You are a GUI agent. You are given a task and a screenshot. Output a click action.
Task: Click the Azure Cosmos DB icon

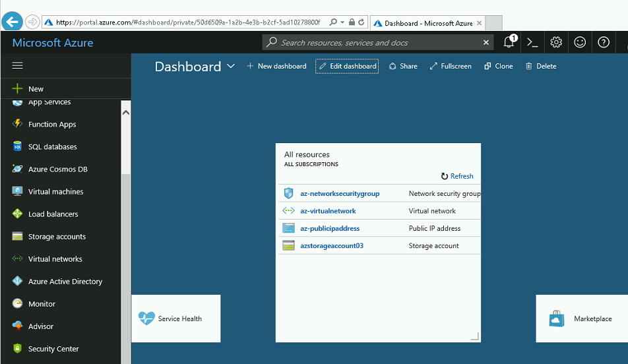tap(17, 169)
